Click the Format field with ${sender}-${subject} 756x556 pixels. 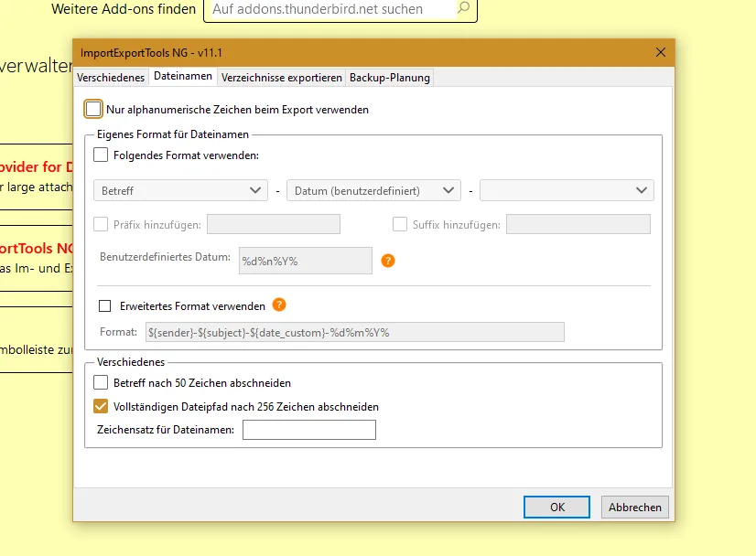pos(355,332)
